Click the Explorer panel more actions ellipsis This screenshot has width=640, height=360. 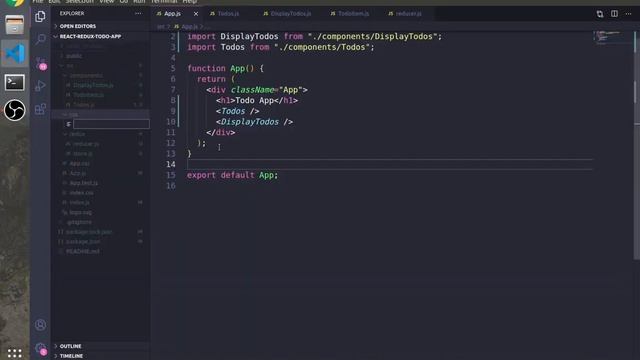138,13
